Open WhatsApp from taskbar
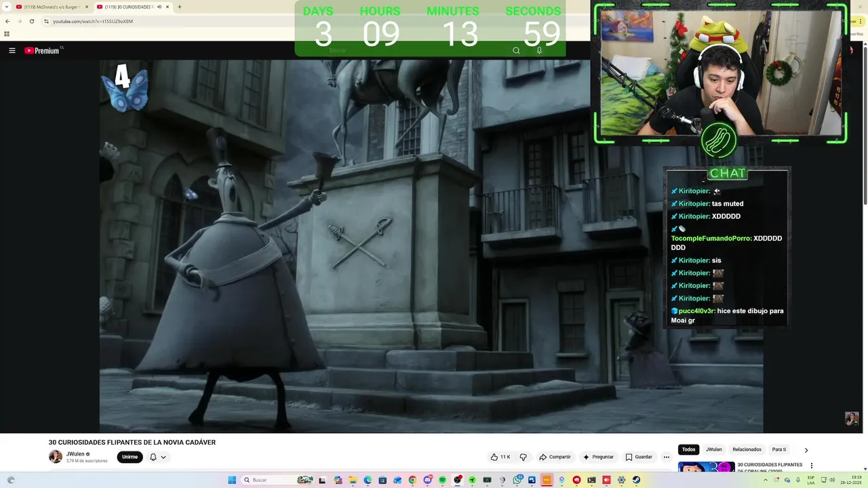This screenshot has width=868, height=488. pyautogui.click(x=517, y=480)
